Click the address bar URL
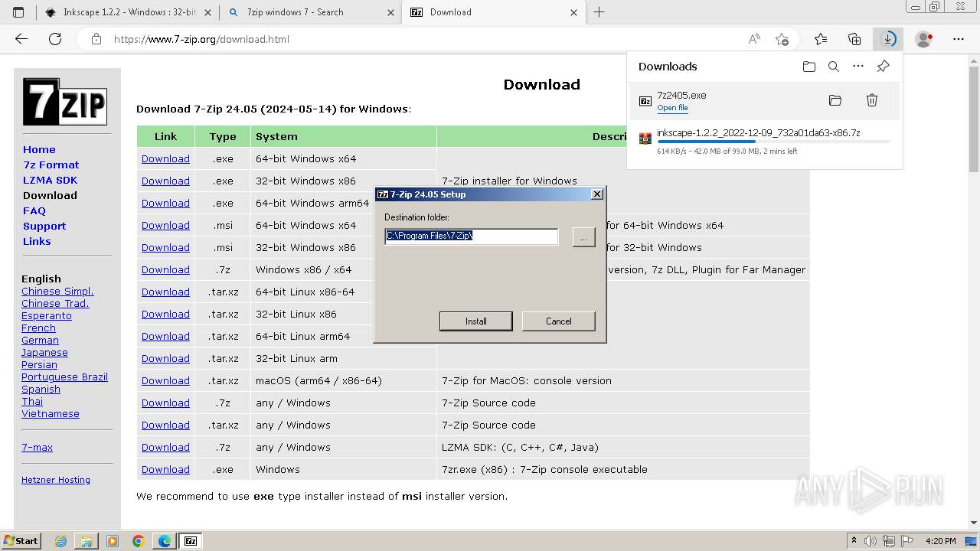This screenshot has width=980, height=551. pos(201,39)
